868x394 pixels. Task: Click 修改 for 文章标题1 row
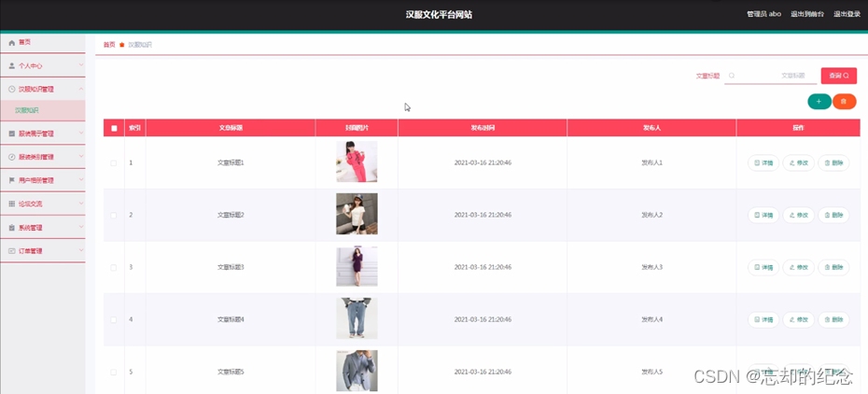[x=798, y=162]
